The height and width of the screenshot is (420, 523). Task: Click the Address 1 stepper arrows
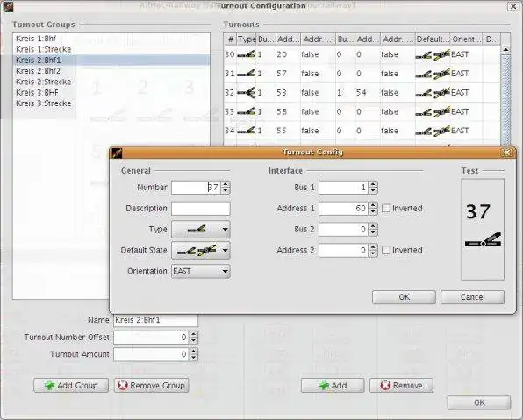coord(373,209)
